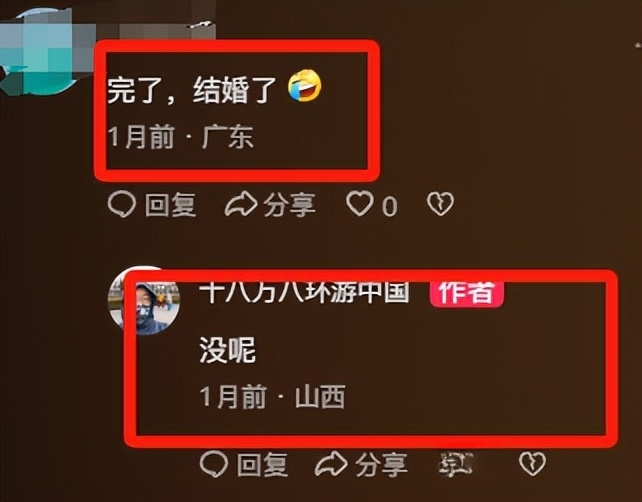Tap the reply bubble icon under the 广东 comment

[x=122, y=204]
